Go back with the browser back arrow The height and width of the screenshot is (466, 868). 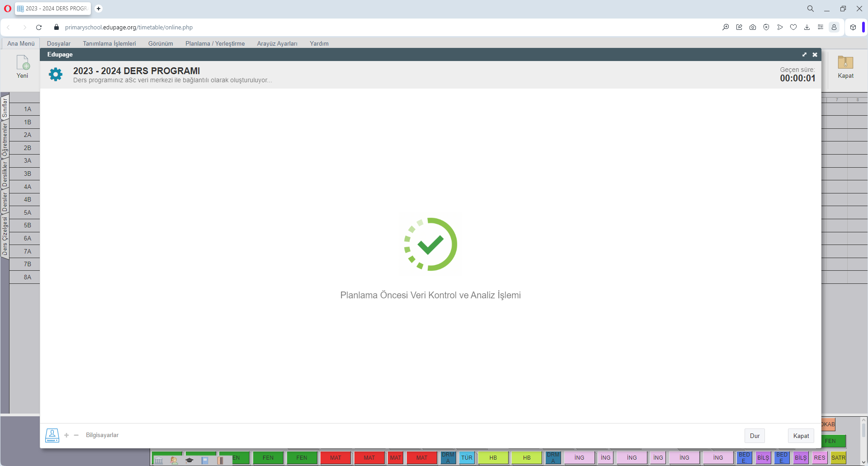point(8,27)
